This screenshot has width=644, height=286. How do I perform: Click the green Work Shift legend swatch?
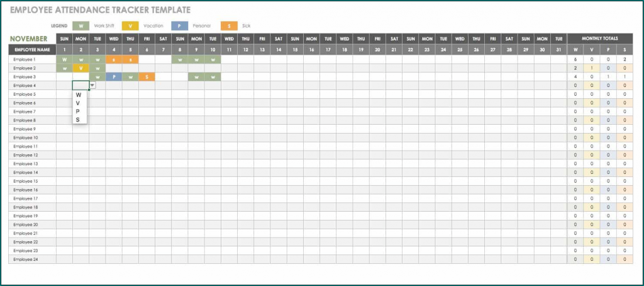(80, 26)
